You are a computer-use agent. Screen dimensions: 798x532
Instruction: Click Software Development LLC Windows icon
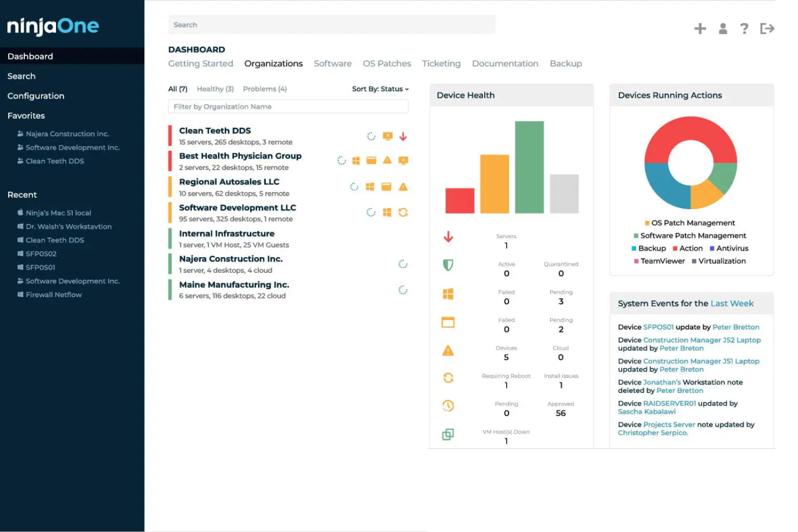[387, 212]
